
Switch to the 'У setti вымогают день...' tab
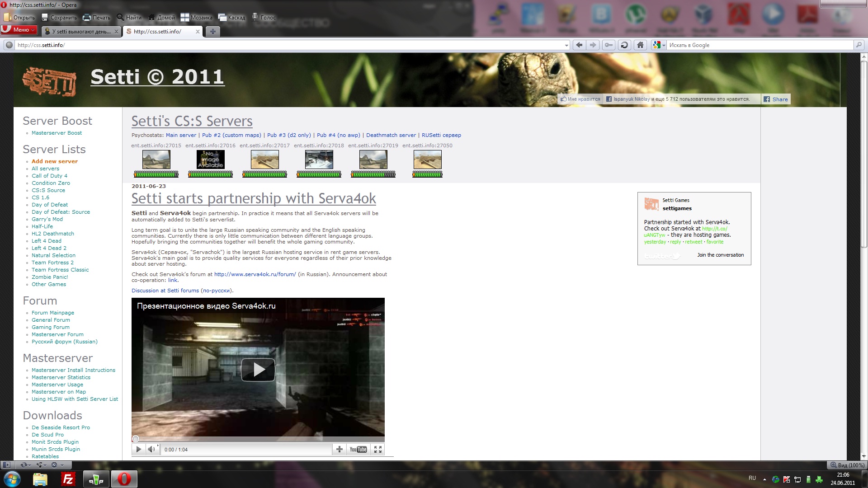(81, 32)
